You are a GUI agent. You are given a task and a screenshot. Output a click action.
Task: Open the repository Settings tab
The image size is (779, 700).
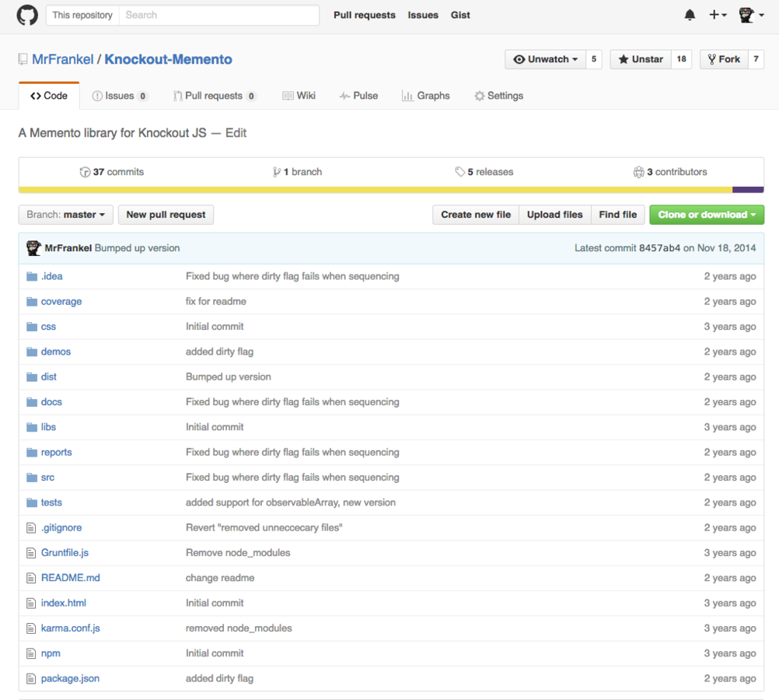[499, 96]
